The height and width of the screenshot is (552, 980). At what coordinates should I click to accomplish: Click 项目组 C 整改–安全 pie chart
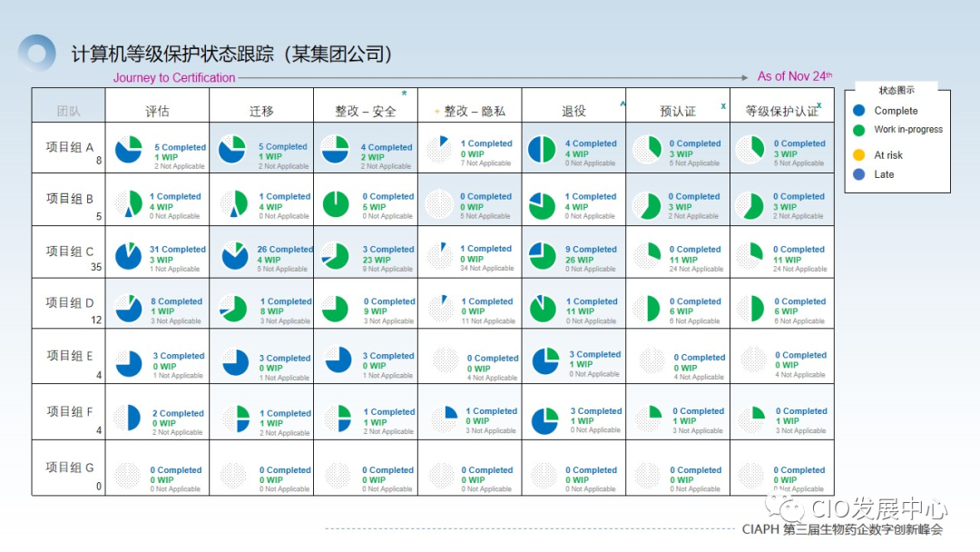click(336, 256)
